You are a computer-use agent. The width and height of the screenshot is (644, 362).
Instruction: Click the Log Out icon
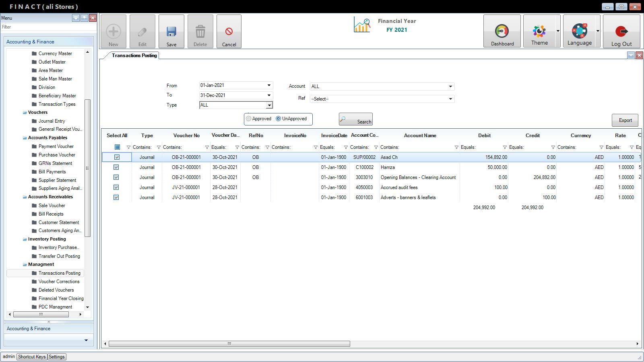pos(621,31)
